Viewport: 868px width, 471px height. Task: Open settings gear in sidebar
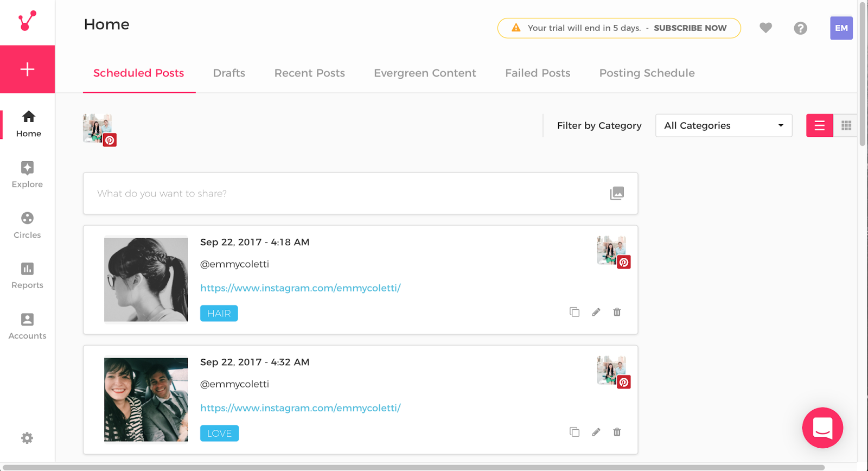pos(27,438)
